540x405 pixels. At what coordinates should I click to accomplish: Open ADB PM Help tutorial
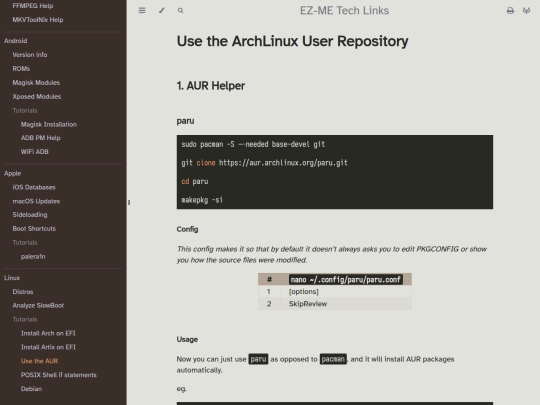41,138
